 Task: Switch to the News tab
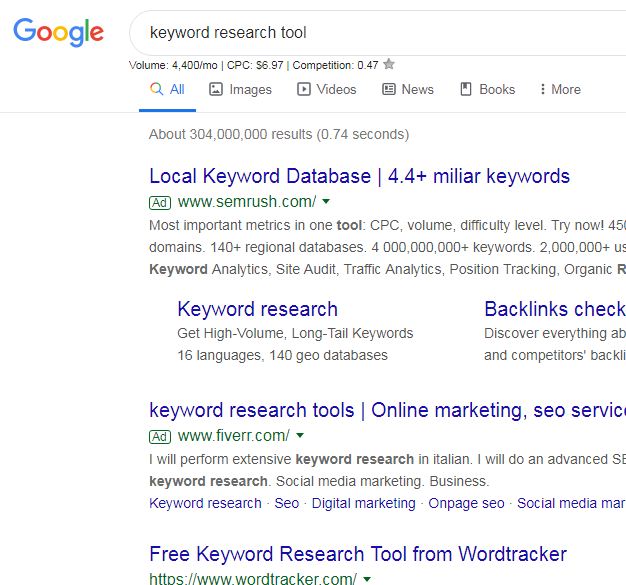pos(408,89)
